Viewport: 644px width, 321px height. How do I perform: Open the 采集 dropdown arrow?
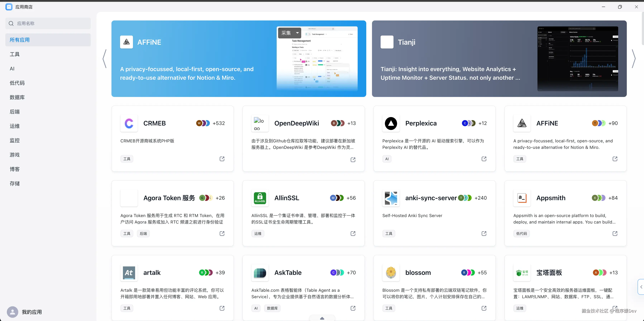[297, 33]
